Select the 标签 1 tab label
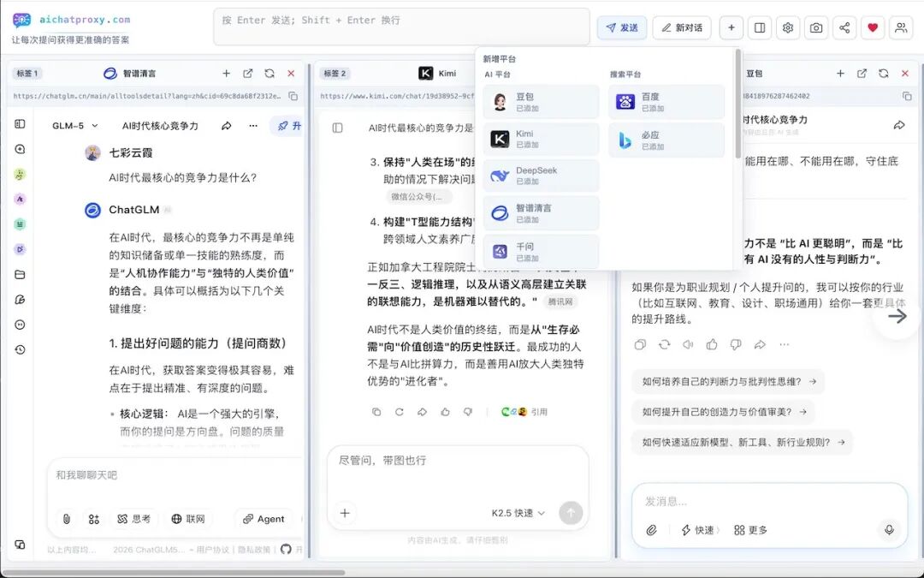 pyautogui.click(x=27, y=73)
